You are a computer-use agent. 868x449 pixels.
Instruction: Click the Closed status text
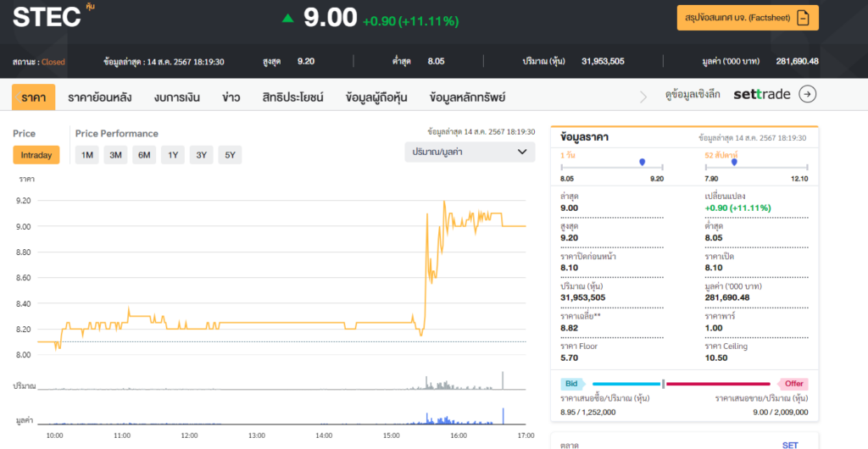(53, 62)
